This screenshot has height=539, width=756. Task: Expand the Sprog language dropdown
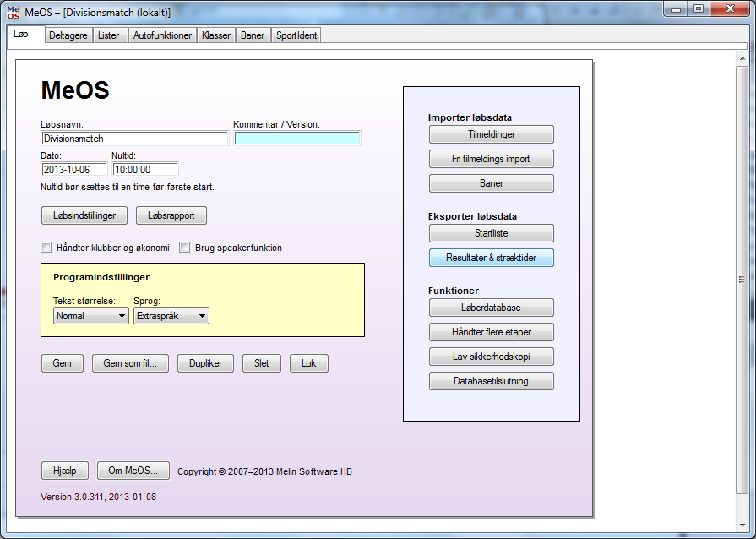click(x=171, y=316)
